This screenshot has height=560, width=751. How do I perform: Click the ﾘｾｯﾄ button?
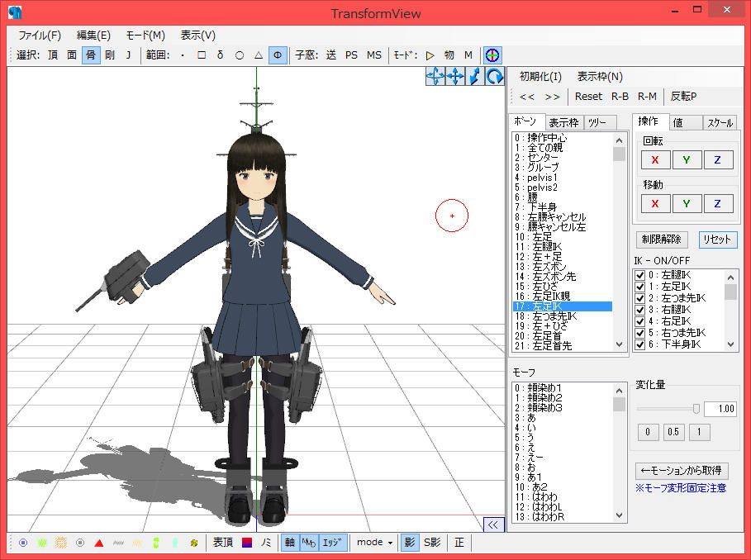click(717, 239)
